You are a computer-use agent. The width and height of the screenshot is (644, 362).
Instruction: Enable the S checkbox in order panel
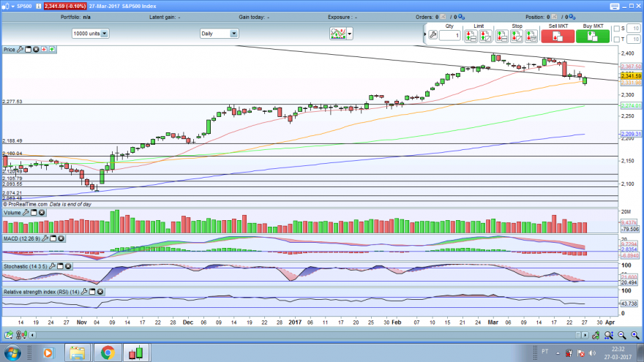tap(616, 29)
